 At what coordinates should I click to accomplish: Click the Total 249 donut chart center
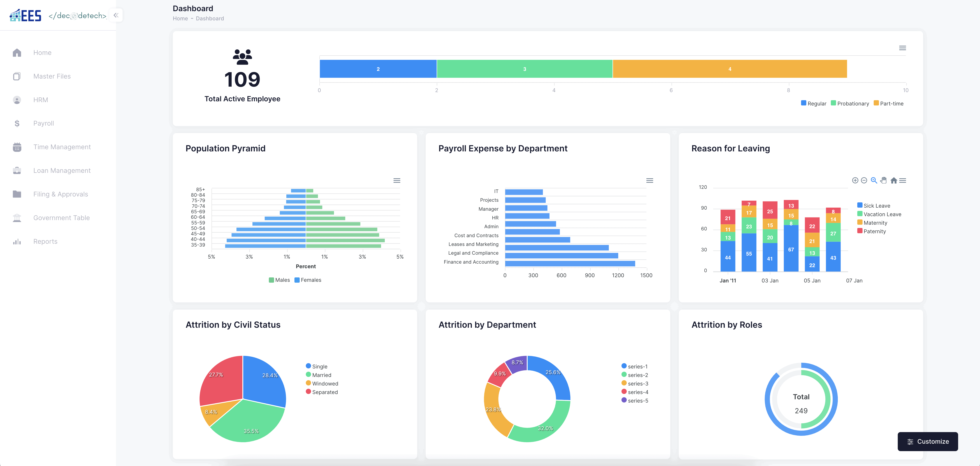coord(801,399)
